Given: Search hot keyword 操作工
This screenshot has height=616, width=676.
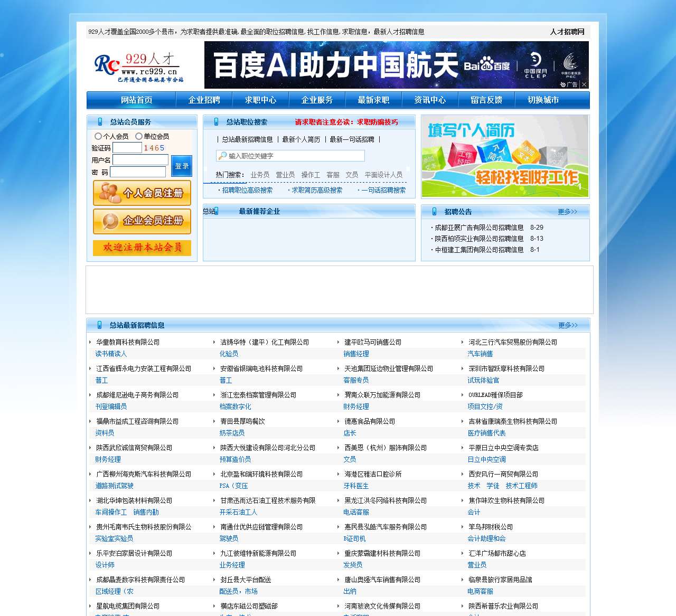Looking at the screenshot, I should (x=311, y=175).
